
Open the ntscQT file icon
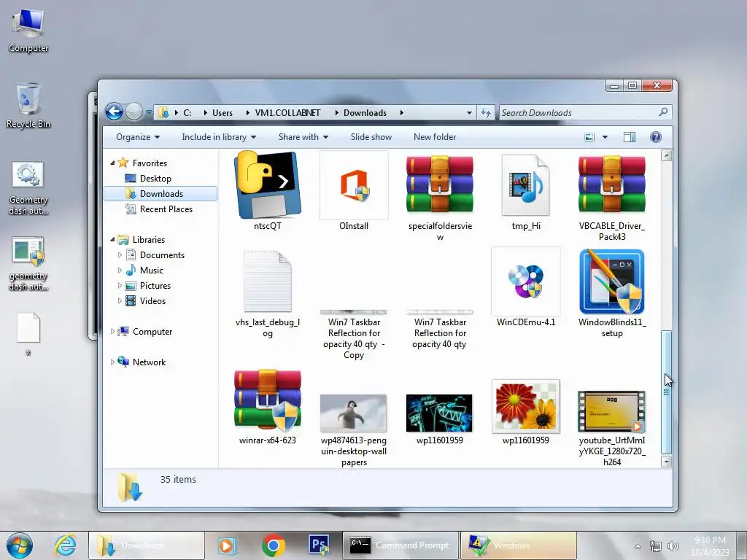point(267,184)
